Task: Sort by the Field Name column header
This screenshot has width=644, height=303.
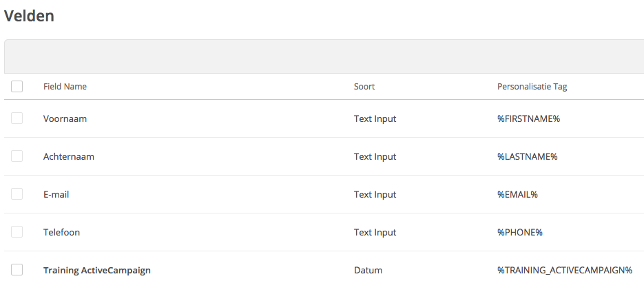Action: (x=65, y=87)
